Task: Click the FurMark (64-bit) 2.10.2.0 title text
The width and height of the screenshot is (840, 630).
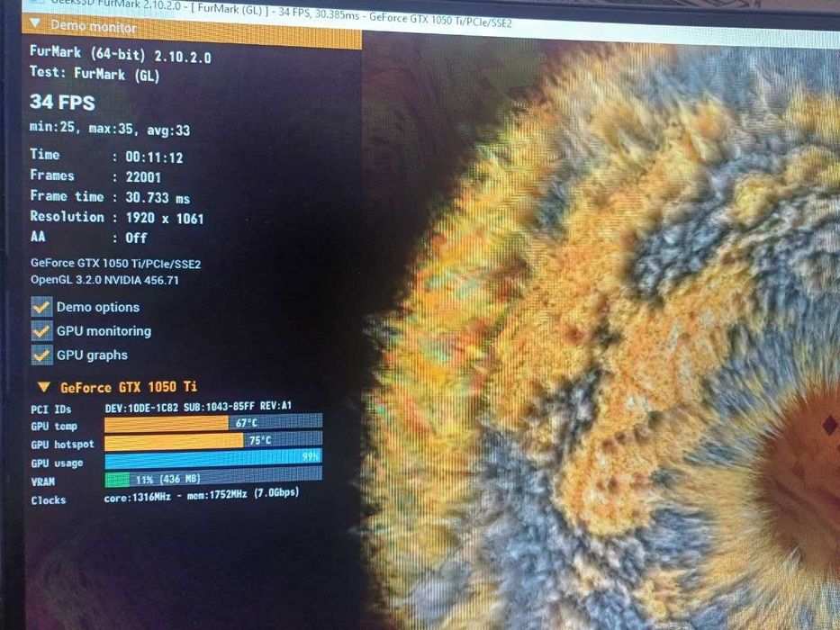Action: click(x=120, y=54)
